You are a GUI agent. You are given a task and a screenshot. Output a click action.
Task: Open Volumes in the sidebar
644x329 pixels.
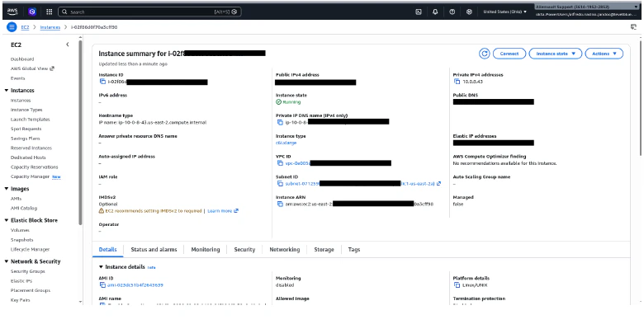20,230
